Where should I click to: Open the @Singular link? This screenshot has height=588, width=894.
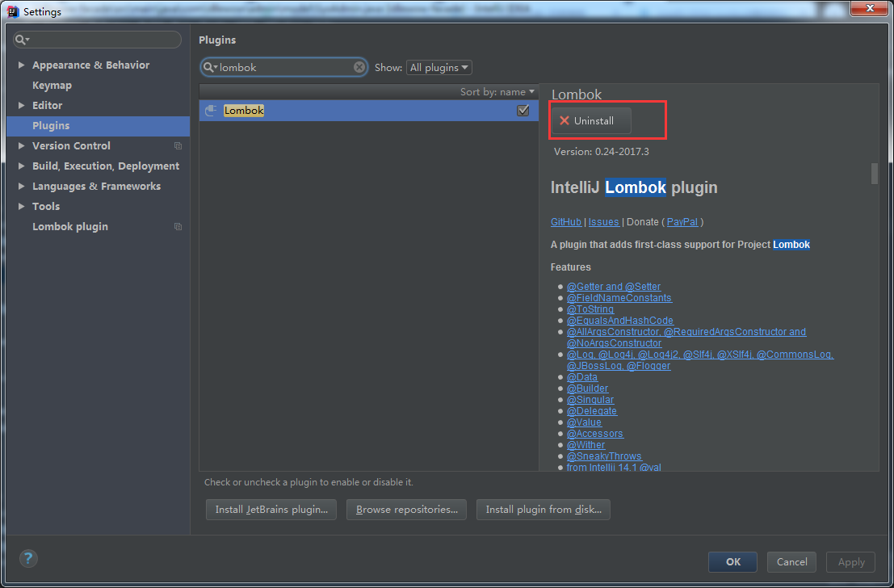[x=590, y=401]
